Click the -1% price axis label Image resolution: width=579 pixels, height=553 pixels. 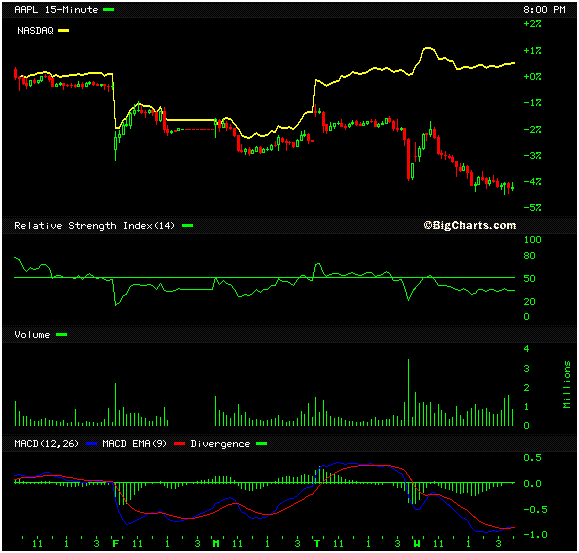tap(532, 102)
